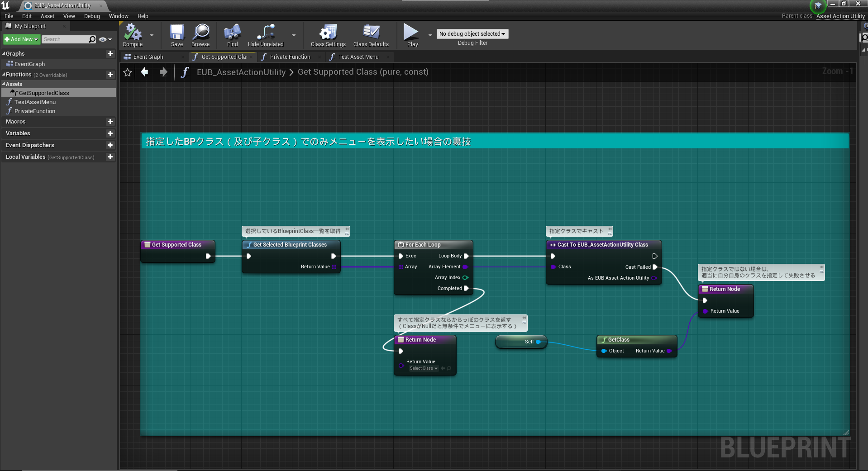Open the Help menu

click(x=143, y=16)
